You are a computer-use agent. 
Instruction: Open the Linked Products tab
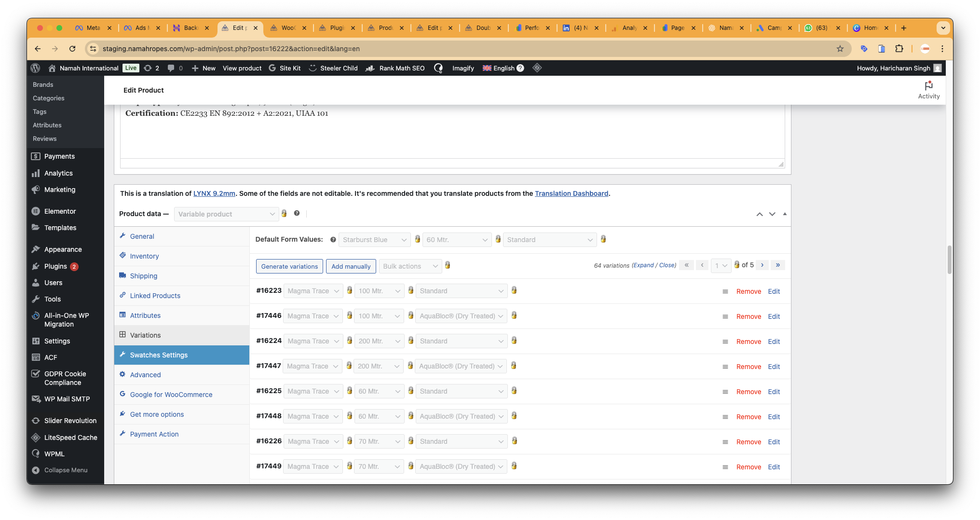[x=182, y=296]
